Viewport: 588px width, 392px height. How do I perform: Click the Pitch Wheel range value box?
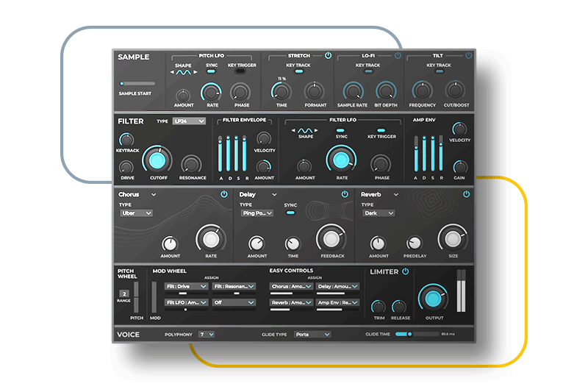[x=124, y=293]
